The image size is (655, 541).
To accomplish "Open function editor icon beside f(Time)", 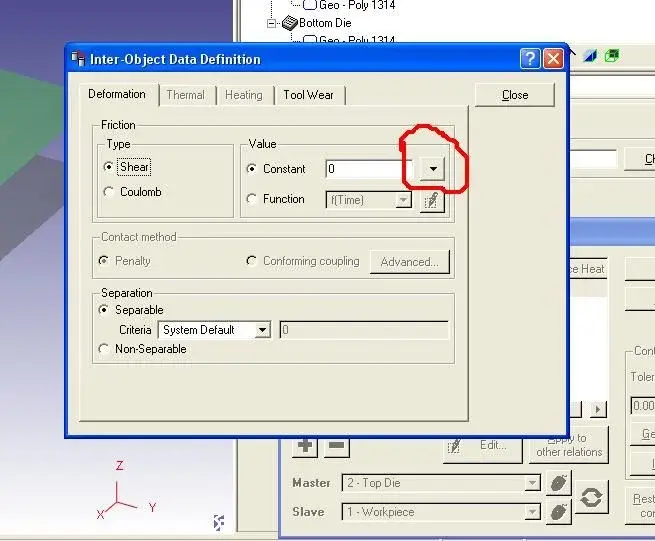I will click(432, 201).
